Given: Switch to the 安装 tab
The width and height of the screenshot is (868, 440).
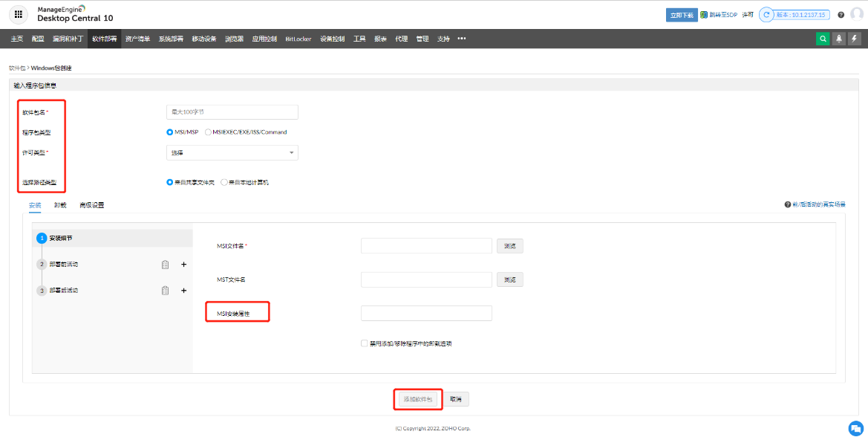Looking at the screenshot, I should (x=35, y=205).
